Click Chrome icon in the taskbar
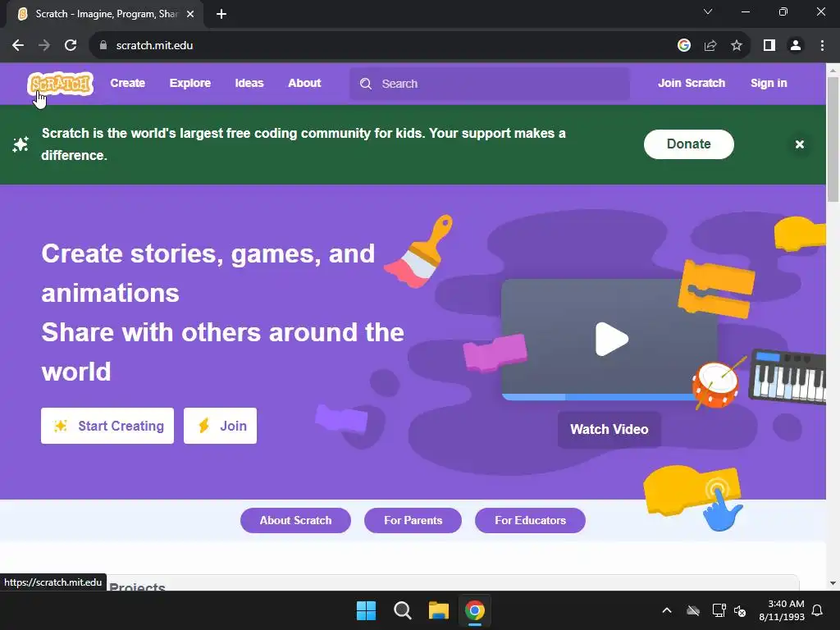The height and width of the screenshot is (630, 840). (475, 610)
